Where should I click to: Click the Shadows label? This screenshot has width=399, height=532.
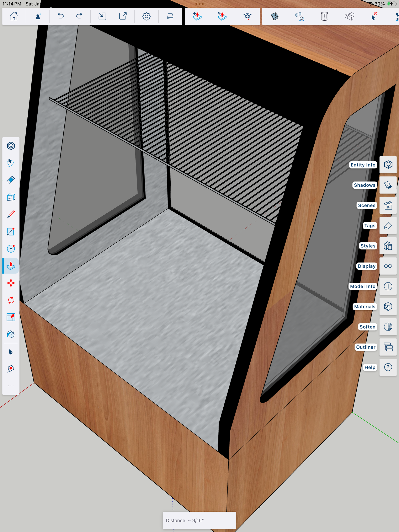[364, 185]
